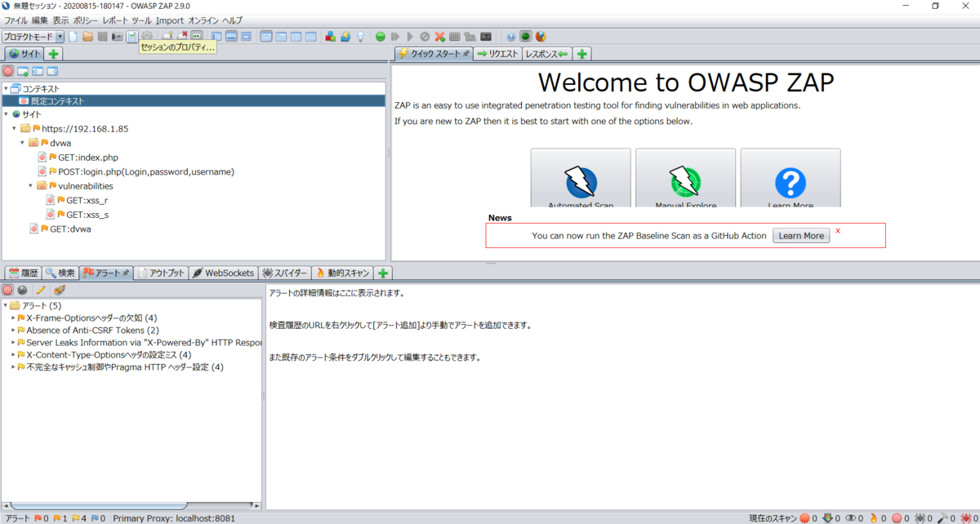Dismiss the News banner with red x

pyautogui.click(x=838, y=231)
